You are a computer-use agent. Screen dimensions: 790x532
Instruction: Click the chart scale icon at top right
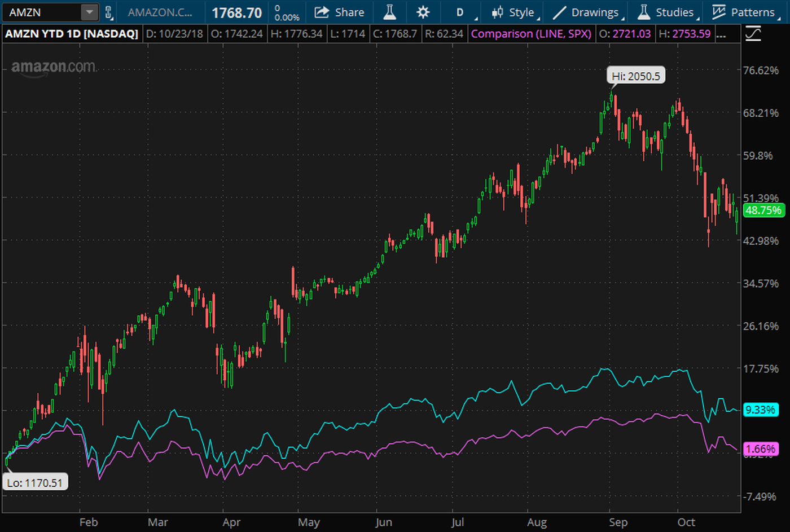tap(753, 34)
